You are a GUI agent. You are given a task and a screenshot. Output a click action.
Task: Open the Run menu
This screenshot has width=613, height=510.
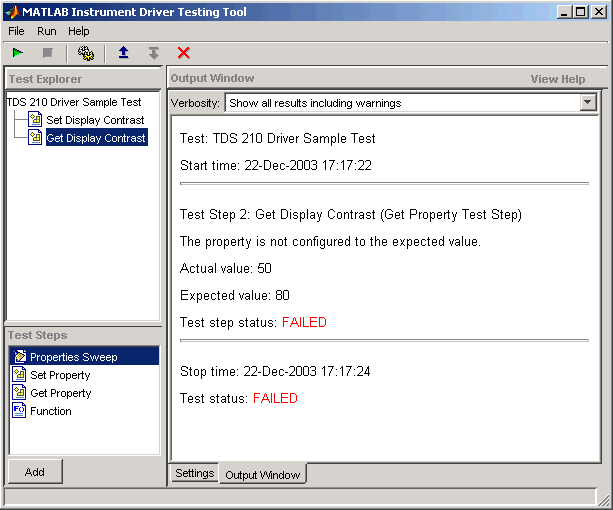coord(47,31)
